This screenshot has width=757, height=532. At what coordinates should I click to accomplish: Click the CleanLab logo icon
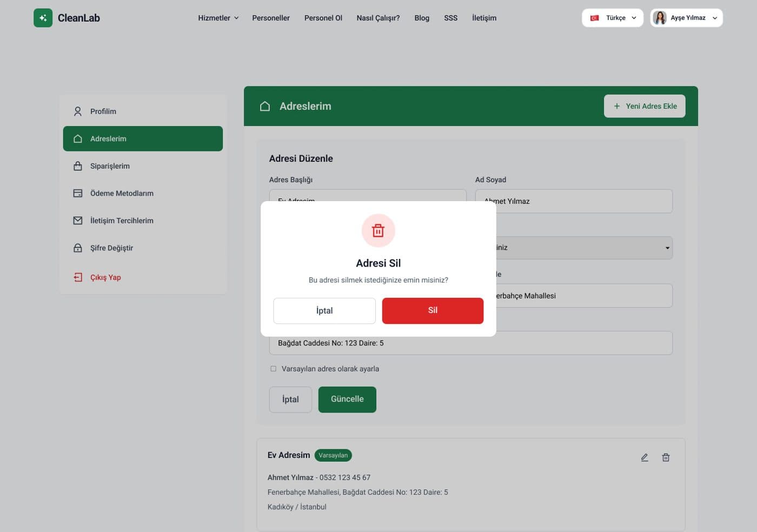(x=43, y=18)
